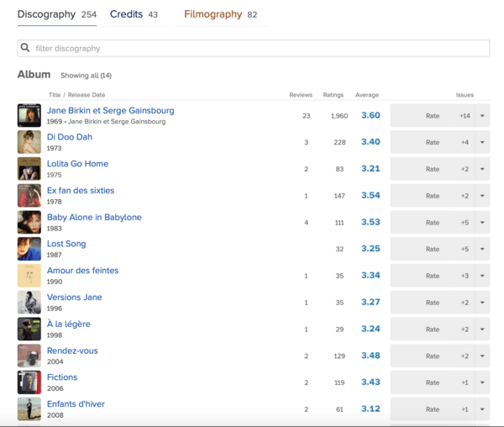The height and width of the screenshot is (427, 504).
Task: Open the À la légère album link
Action: pos(69,324)
